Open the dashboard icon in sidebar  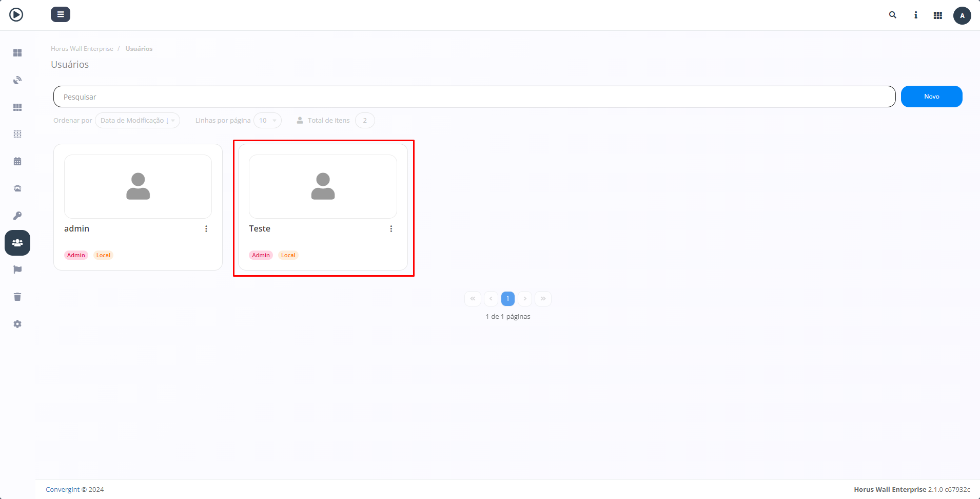pyautogui.click(x=17, y=53)
